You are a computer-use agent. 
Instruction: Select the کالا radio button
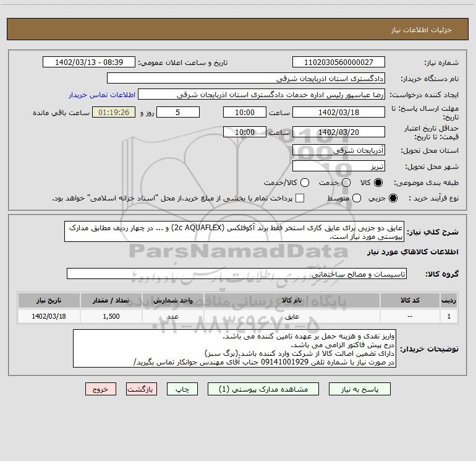(x=378, y=183)
